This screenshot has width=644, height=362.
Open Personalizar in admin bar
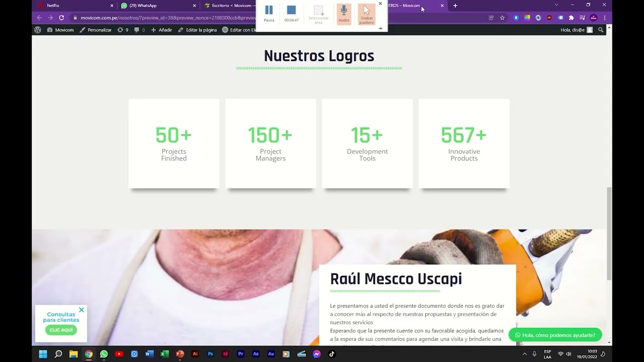(96, 30)
